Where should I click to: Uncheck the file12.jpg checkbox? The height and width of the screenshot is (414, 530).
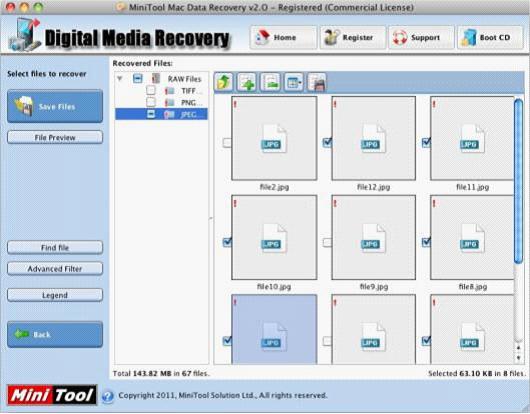(327, 143)
